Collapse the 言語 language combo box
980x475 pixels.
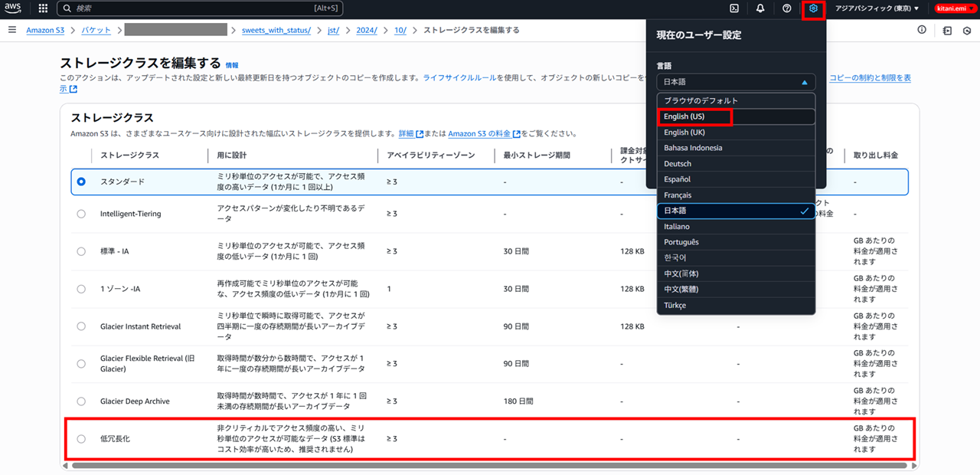[x=736, y=82]
